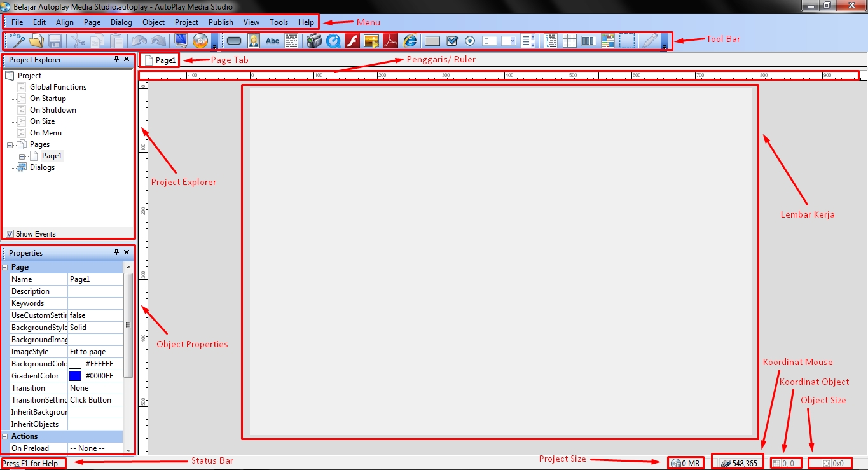Insert a Tree object from toolbar
Screen dimensions: 868x470
[x=551, y=41]
